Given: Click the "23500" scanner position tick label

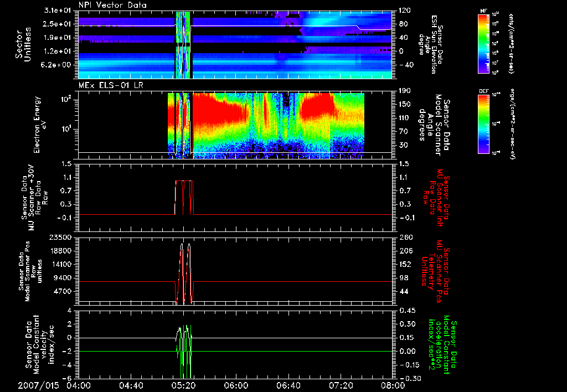Looking at the screenshot, I should click(61, 237).
